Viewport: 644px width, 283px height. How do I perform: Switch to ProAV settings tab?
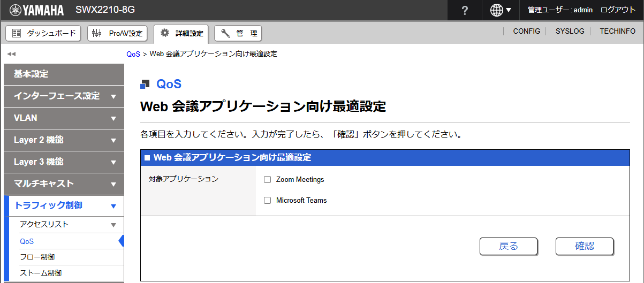click(x=117, y=33)
